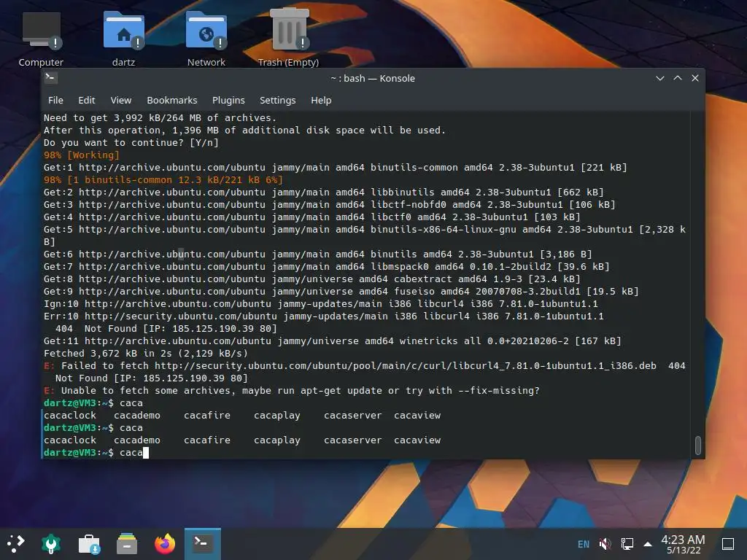Click 'cacaview' in the first completion list
The image size is (747, 560).
point(417,415)
